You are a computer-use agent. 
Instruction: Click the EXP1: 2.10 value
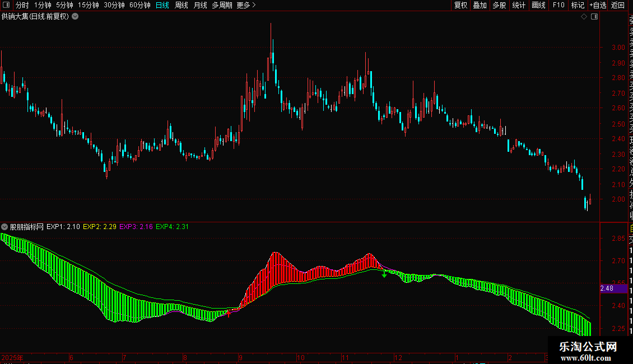[x=63, y=227]
